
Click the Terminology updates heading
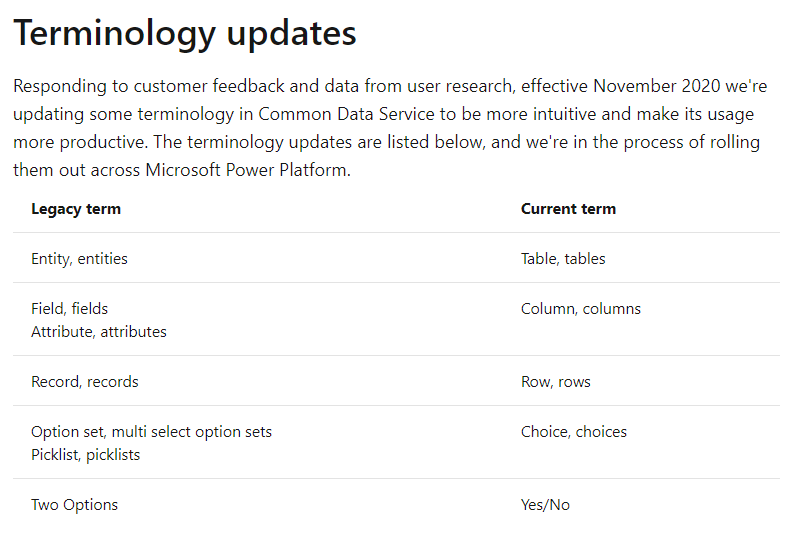185,34
